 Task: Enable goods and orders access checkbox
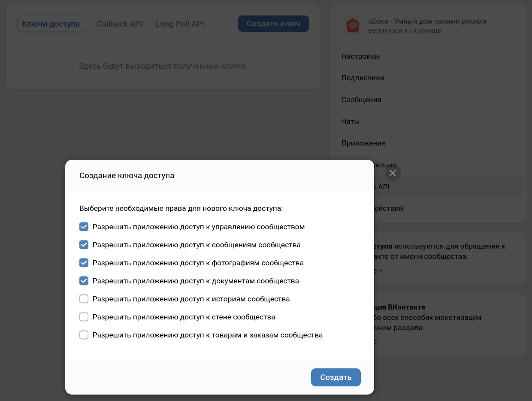click(x=84, y=335)
